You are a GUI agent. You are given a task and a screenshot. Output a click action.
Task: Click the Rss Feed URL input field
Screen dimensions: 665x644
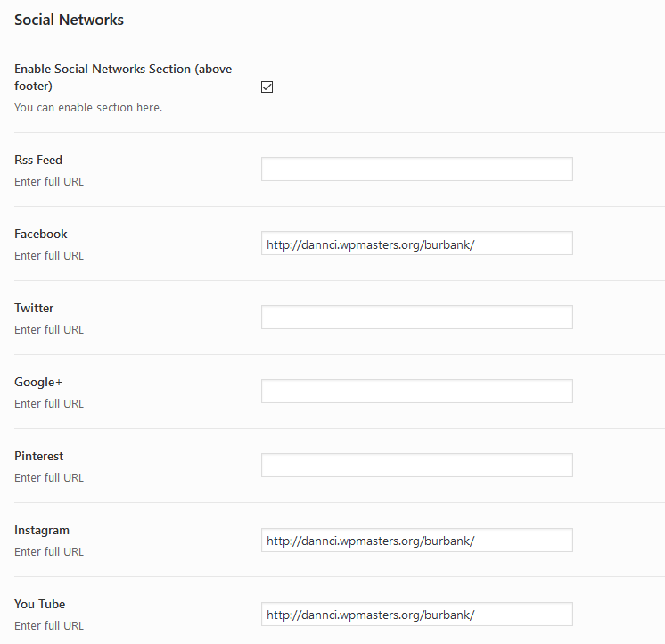(x=416, y=169)
